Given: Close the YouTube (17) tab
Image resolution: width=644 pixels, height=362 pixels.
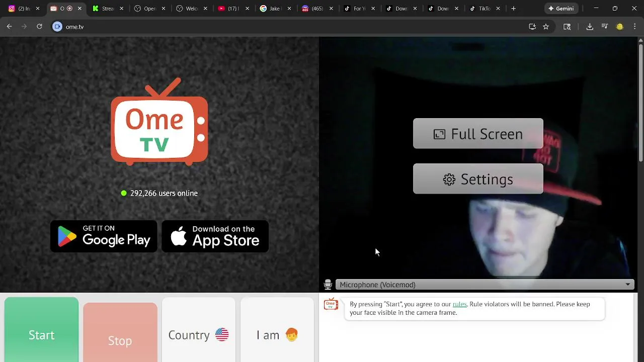Looking at the screenshot, I should [x=247, y=9].
